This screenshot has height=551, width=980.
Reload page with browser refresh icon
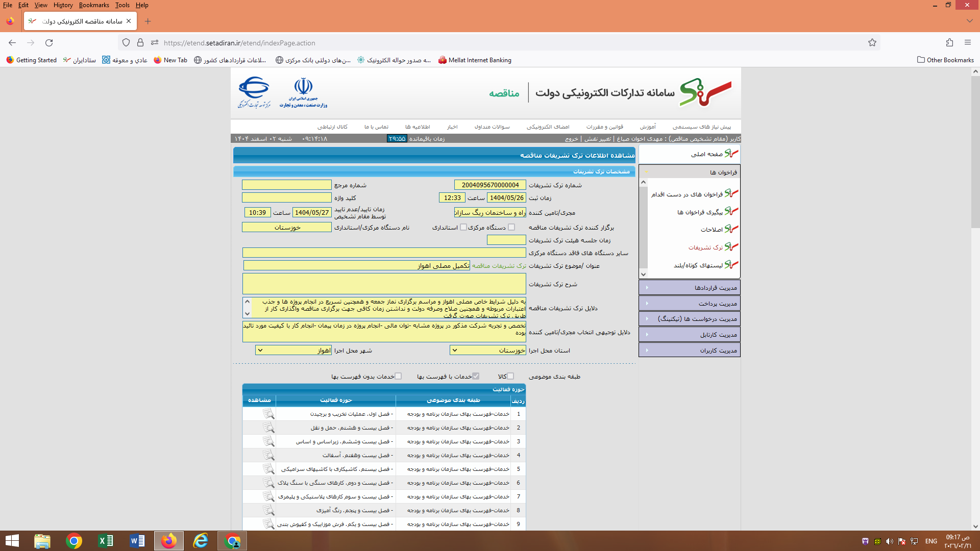click(49, 43)
